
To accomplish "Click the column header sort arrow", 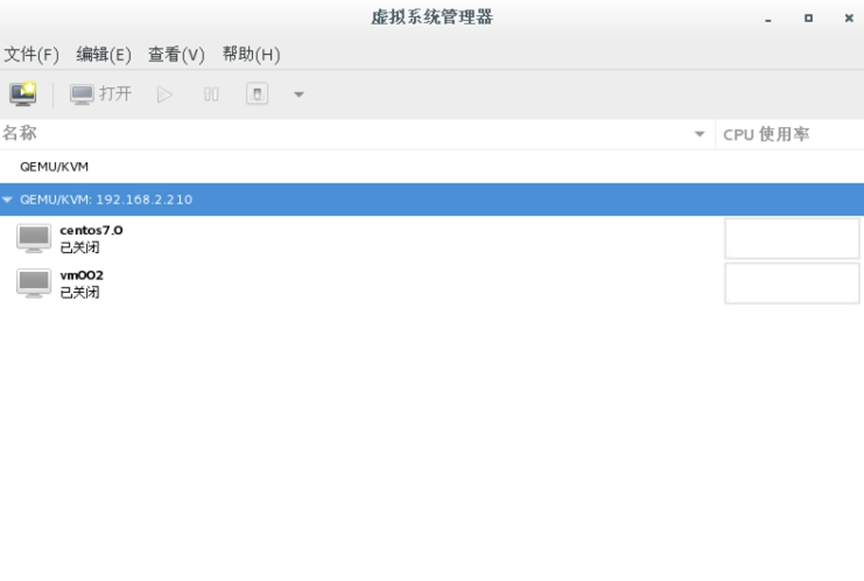I will click(699, 135).
